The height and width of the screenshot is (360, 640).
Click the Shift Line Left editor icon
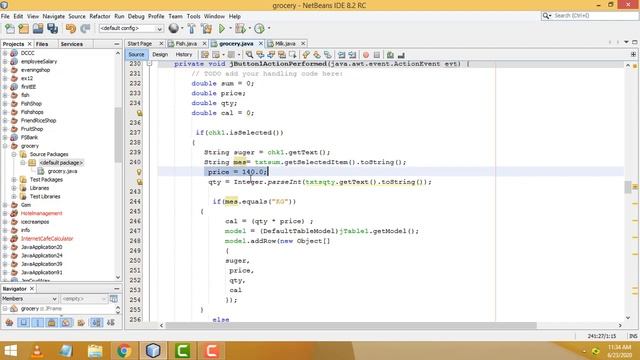point(341,55)
